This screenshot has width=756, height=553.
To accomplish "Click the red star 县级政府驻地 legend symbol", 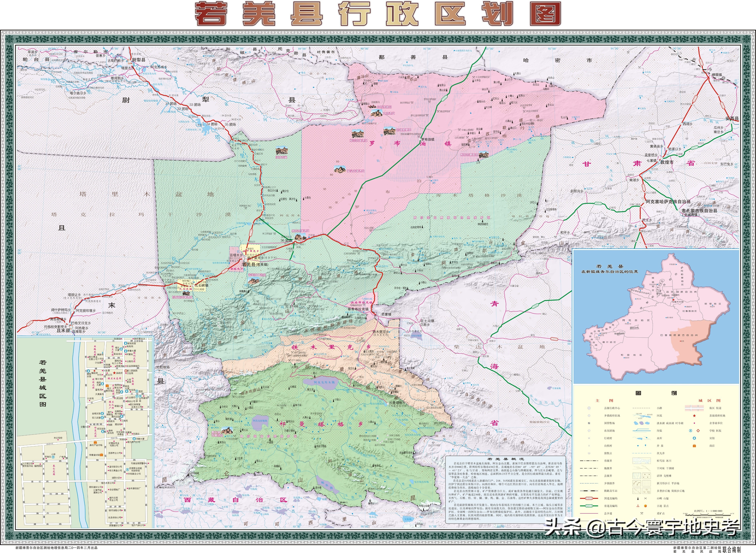I will [x=694, y=415].
